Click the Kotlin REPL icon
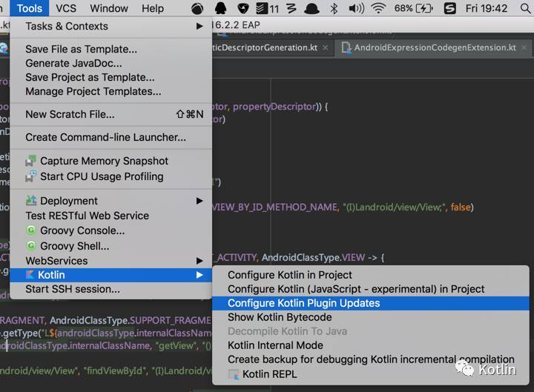Image resolution: width=534 pixels, height=392 pixels. (x=234, y=374)
